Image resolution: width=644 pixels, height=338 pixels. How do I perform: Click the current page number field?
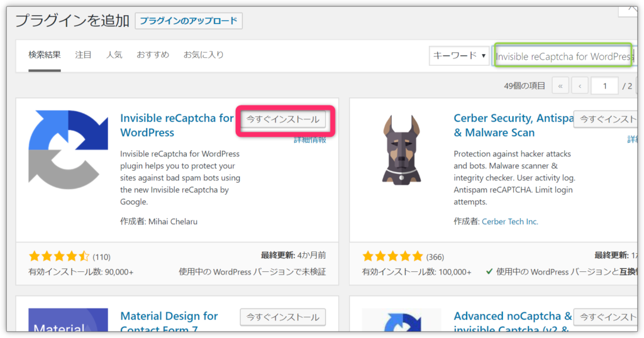[605, 85]
